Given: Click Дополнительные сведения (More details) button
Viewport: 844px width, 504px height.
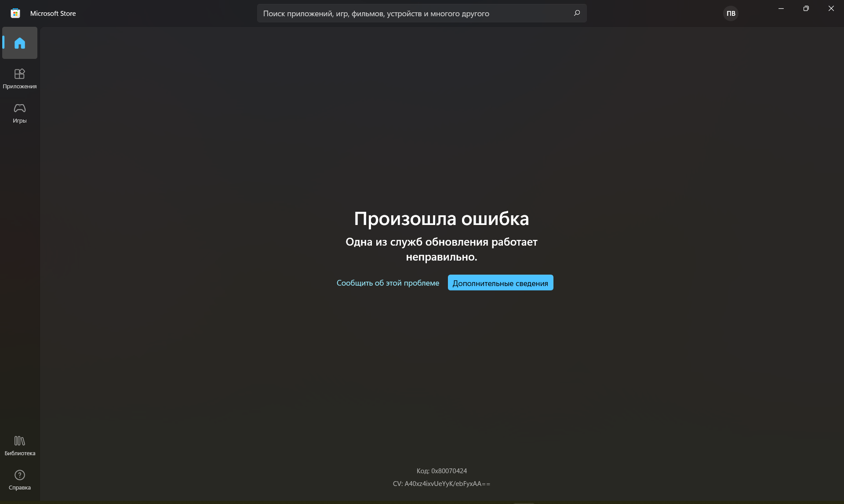Looking at the screenshot, I should click(x=500, y=283).
